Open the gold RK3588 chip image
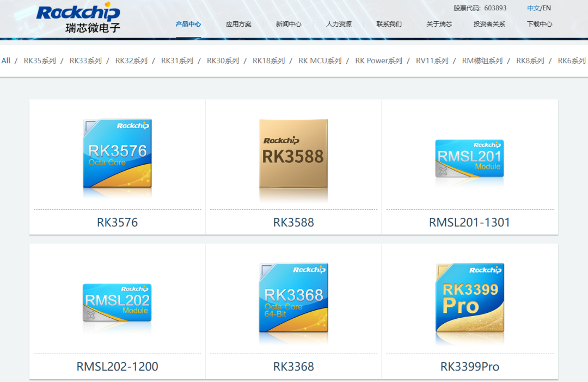Screen dimensions: 588x382 click(293, 154)
